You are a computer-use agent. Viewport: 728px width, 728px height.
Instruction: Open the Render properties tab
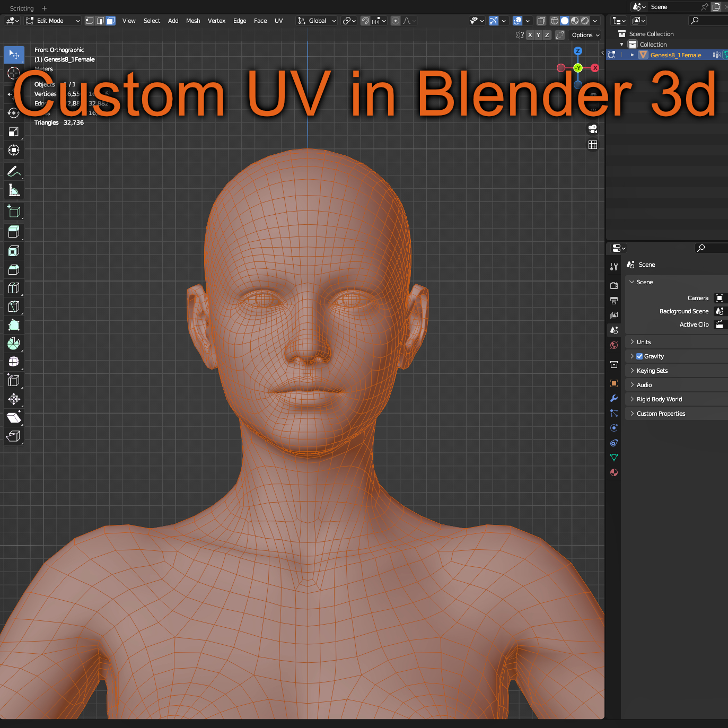tap(614, 285)
